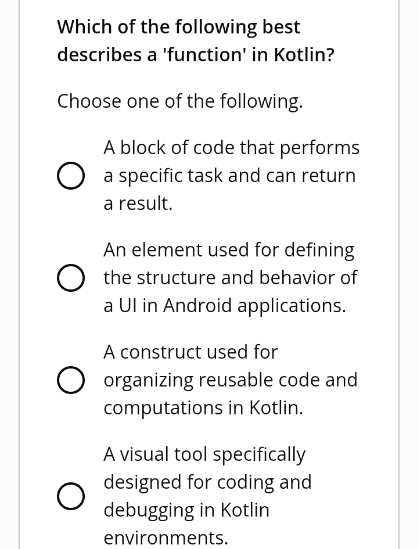Click the line 'a specific task and can return'
The width and height of the screenshot is (418, 549).
click(x=230, y=176)
